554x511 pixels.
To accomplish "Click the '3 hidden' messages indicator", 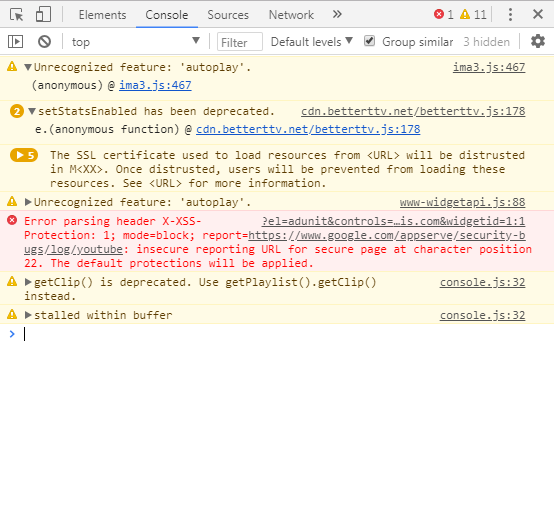I will tap(487, 42).
